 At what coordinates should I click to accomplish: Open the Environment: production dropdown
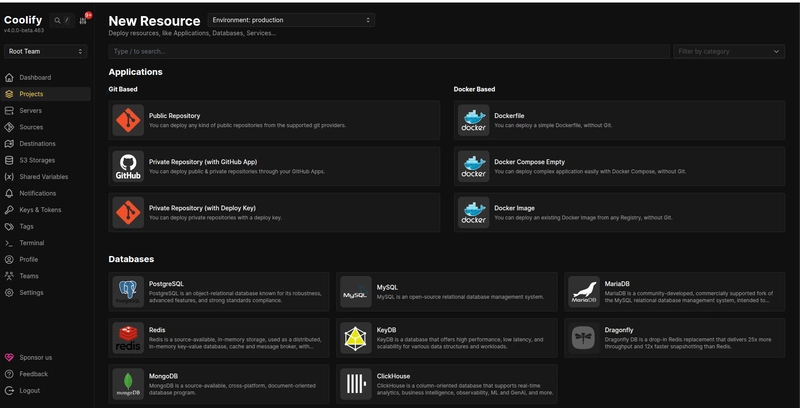292,20
